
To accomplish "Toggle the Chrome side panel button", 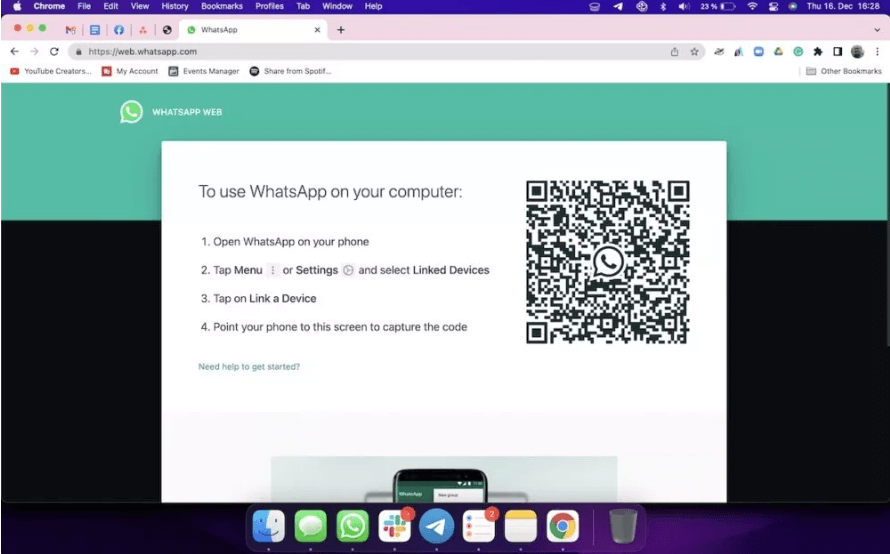I will (x=837, y=51).
